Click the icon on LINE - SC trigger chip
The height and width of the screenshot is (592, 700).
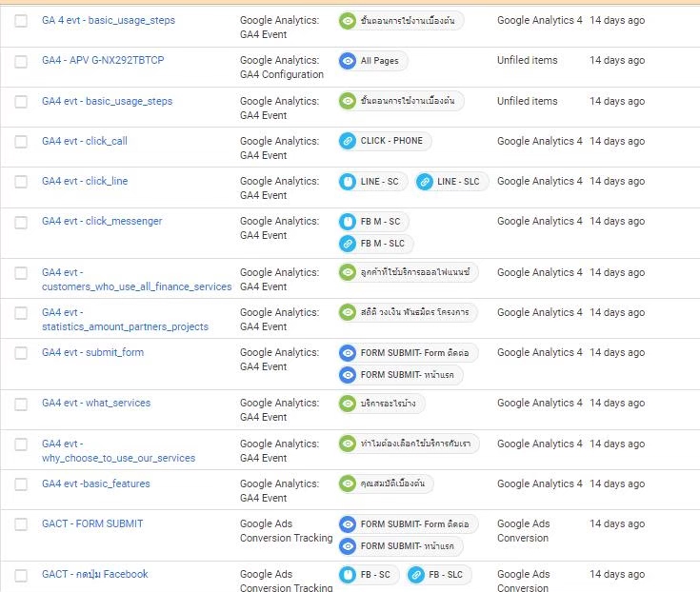[x=349, y=182]
